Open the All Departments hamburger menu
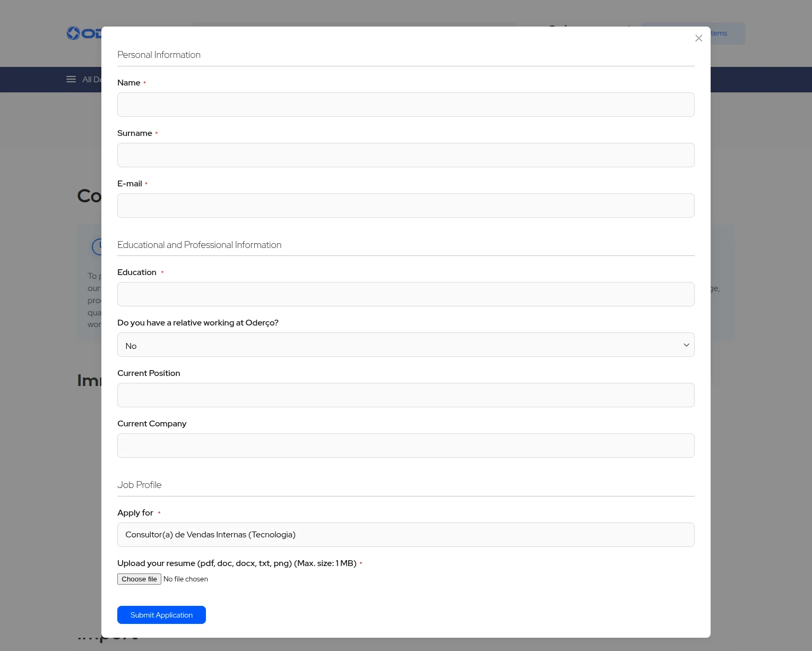Screen dimensions: 812x651 tap(71, 79)
